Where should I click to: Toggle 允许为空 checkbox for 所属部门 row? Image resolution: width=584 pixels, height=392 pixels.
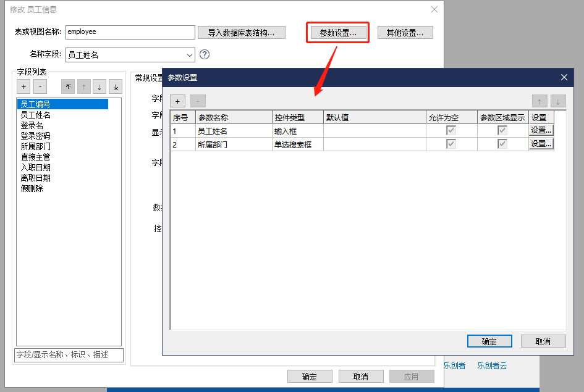(x=452, y=144)
